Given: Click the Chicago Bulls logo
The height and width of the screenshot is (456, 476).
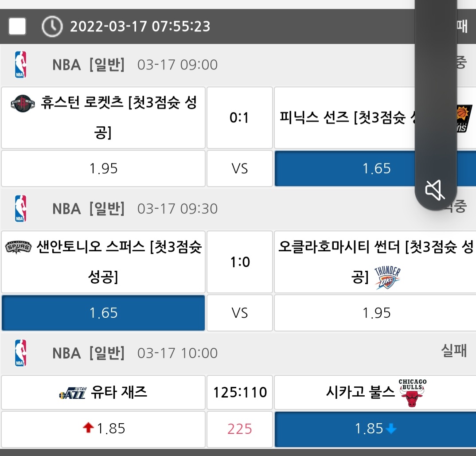Looking at the screenshot, I should (412, 393).
